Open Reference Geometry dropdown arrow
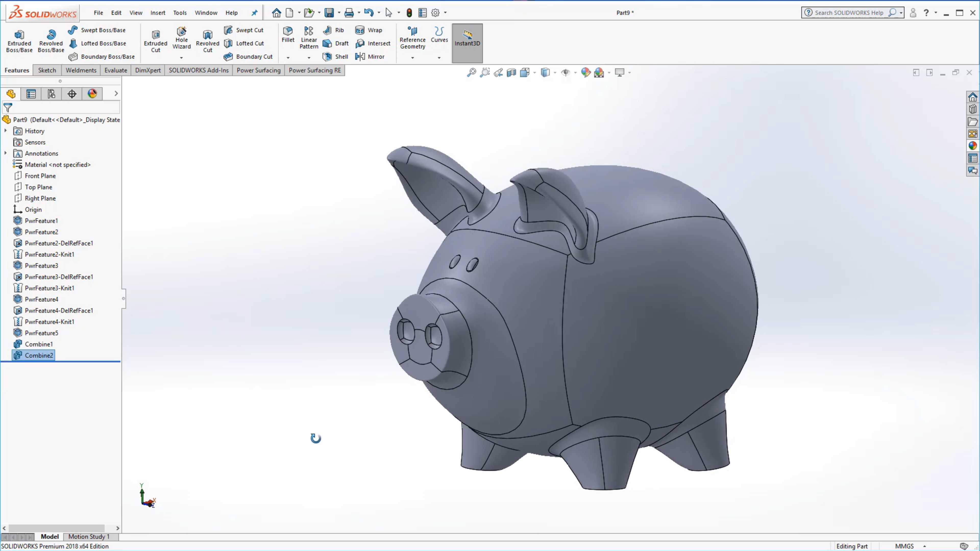The width and height of the screenshot is (980, 551). coord(412,57)
